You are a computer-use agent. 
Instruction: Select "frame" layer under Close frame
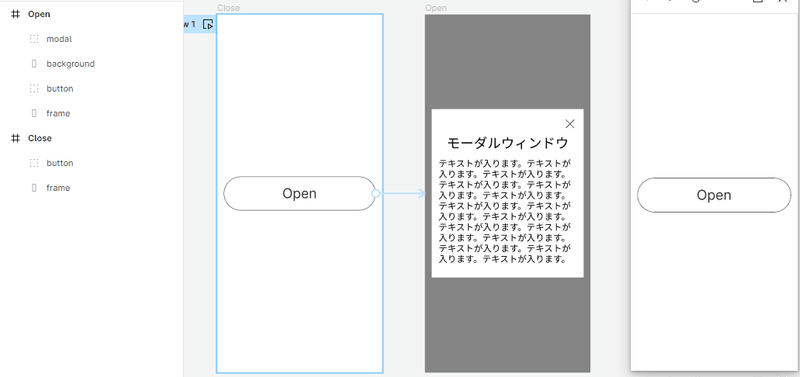[58, 188]
